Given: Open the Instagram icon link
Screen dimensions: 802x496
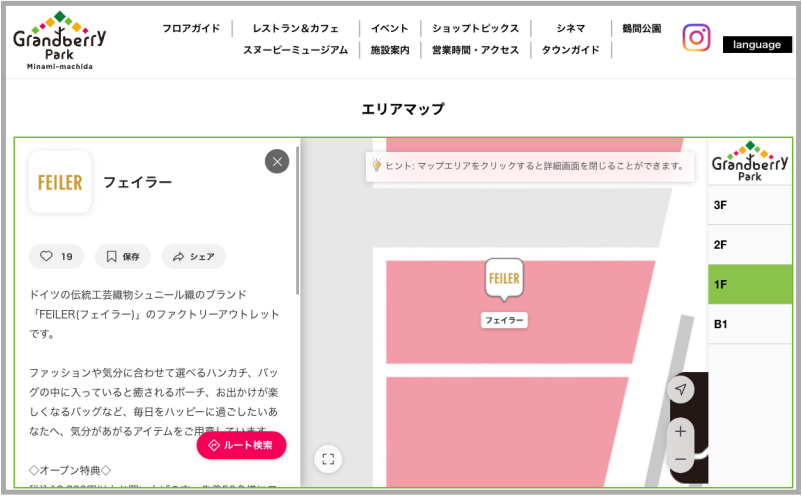Looking at the screenshot, I should coord(696,38).
